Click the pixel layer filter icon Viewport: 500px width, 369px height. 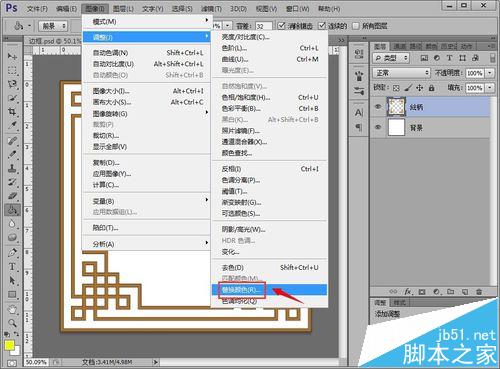[x=424, y=58]
